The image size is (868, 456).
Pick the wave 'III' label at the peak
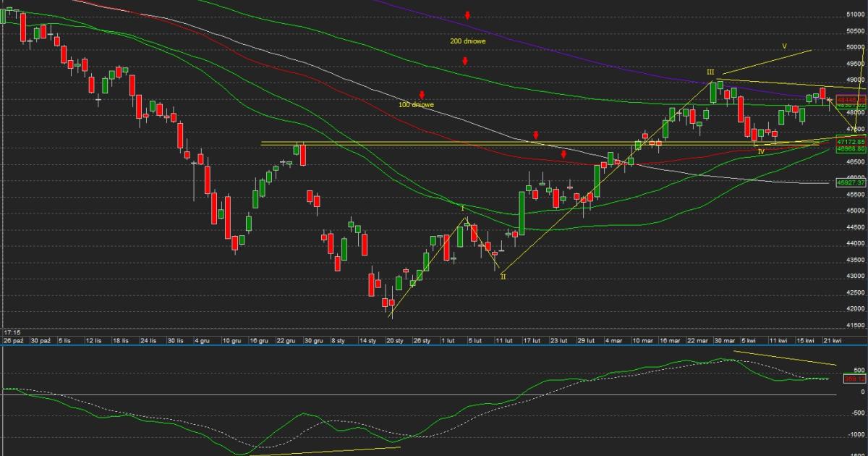pos(710,72)
